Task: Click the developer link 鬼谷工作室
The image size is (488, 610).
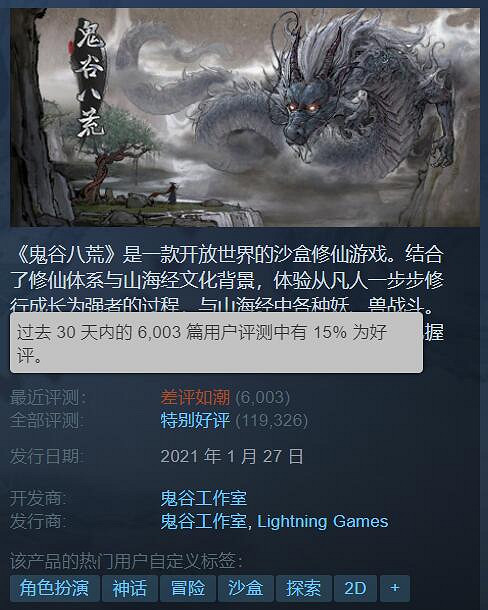Action: 204,498
